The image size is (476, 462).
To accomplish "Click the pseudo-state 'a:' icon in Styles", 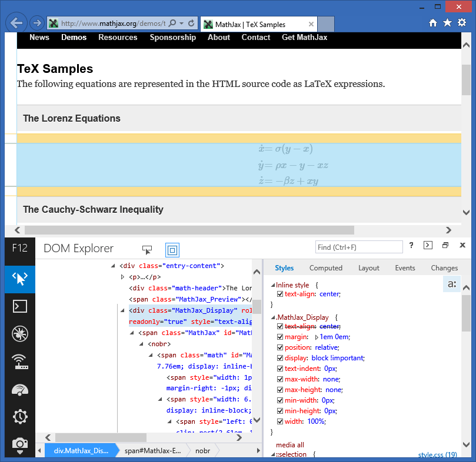I will (451, 284).
